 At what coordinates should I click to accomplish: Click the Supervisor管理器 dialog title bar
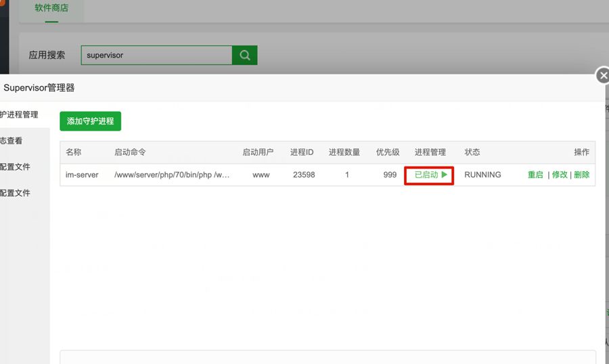(x=271, y=88)
